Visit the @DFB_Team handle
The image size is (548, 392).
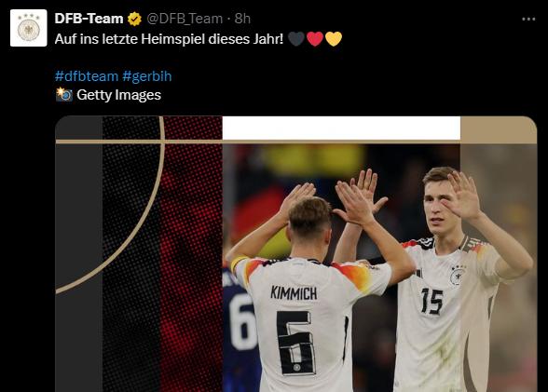tap(185, 19)
